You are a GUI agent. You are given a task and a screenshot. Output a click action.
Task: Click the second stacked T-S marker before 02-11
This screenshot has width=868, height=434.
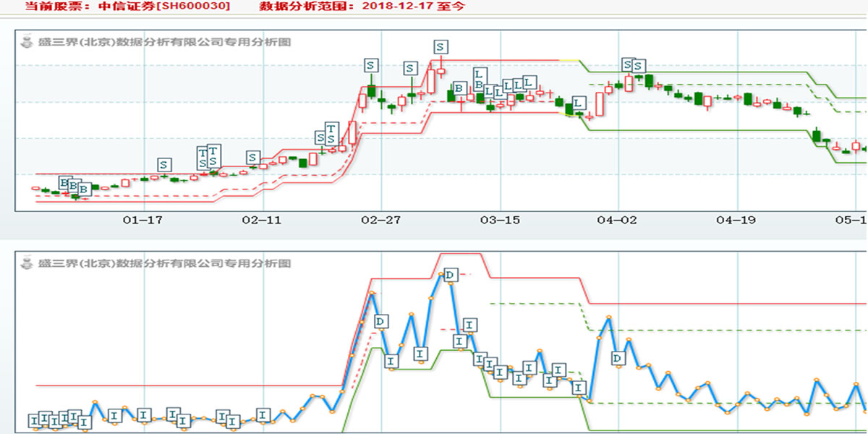213,156
